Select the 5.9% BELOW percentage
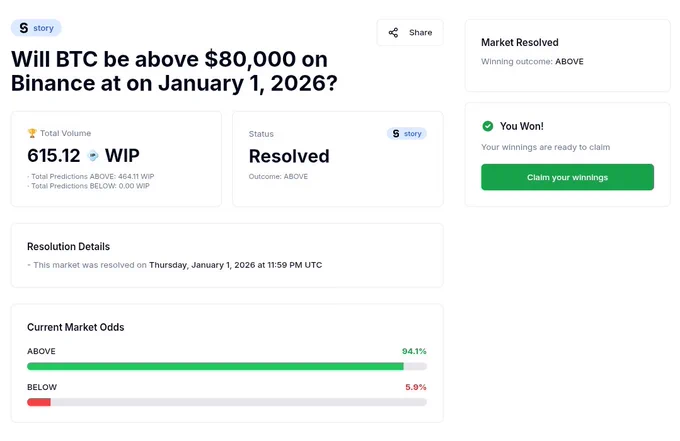The width and height of the screenshot is (680, 441). [x=415, y=387]
